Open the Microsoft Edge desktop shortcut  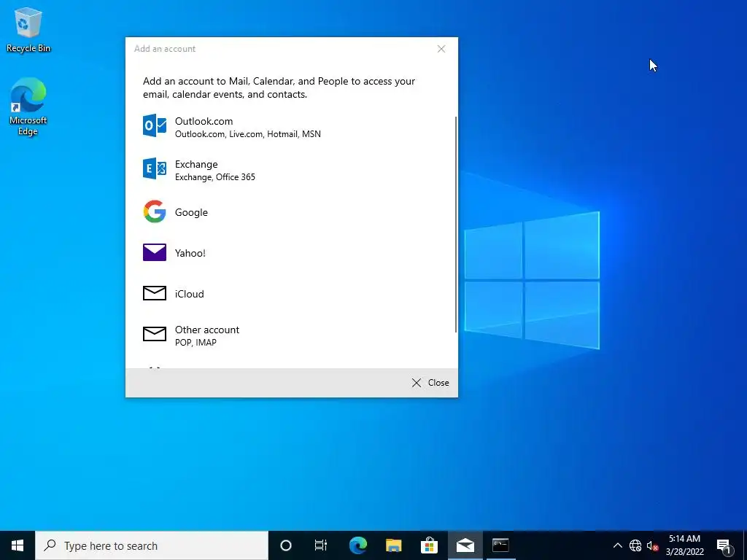pyautogui.click(x=28, y=106)
